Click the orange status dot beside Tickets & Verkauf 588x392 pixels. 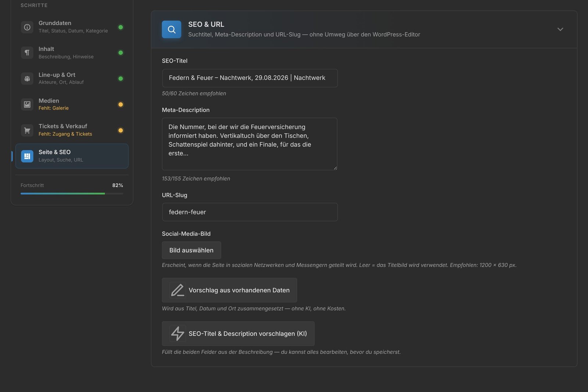click(x=121, y=130)
